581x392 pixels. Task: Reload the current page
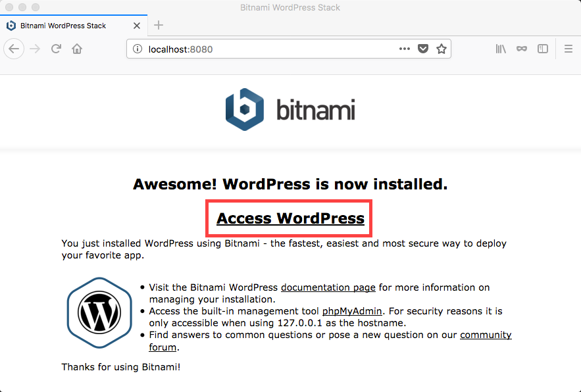point(56,49)
